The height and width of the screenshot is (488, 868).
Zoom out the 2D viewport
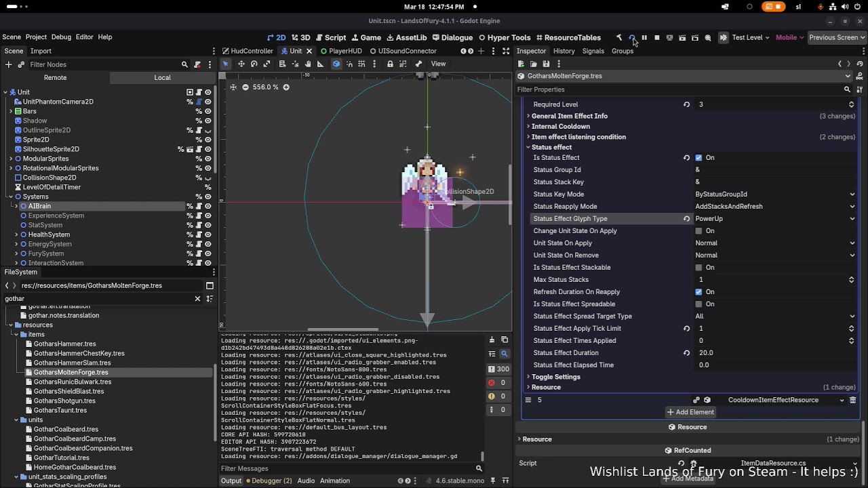click(245, 87)
